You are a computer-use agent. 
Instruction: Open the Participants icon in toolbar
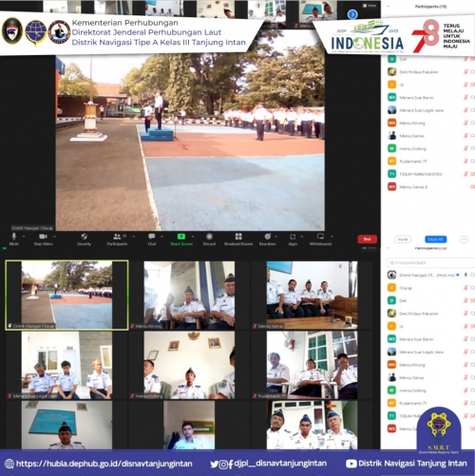(117, 237)
